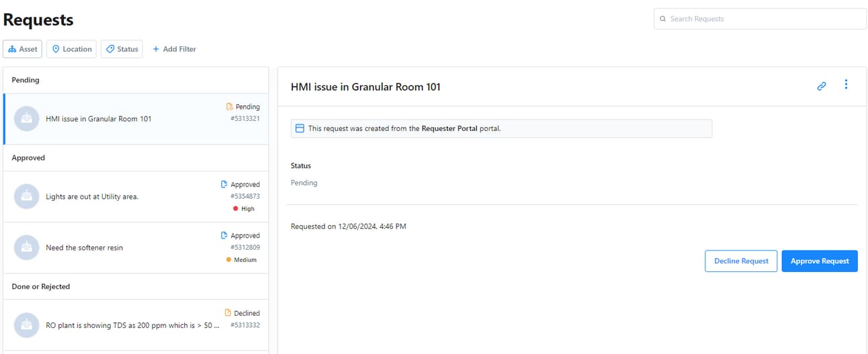Viewport: 868px width, 354px height.
Task: Click request number #5312809
Action: pos(245,248)
